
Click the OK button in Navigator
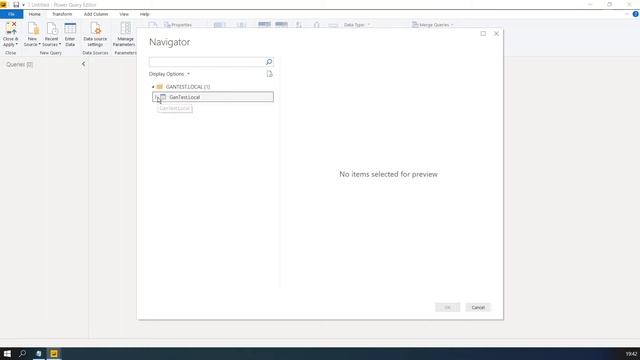point(447,307)
